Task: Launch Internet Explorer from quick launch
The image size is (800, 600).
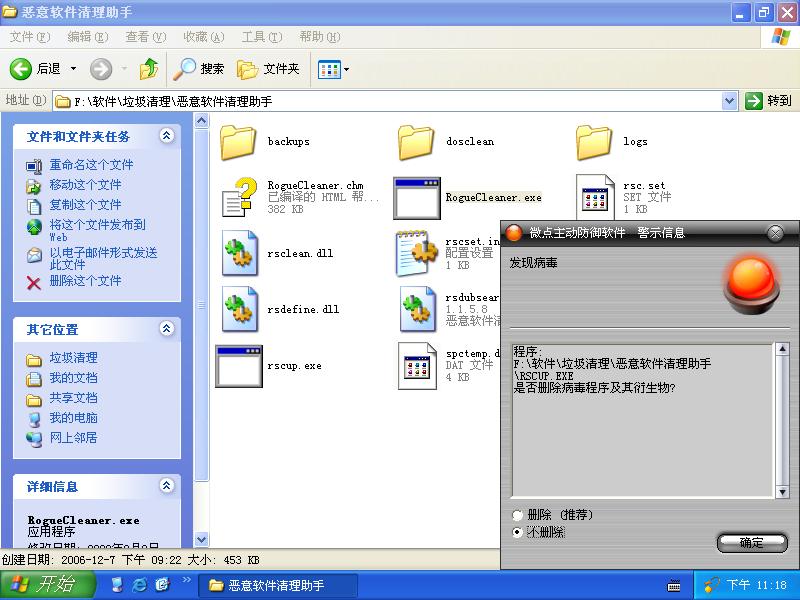Action: coord(139,585)
